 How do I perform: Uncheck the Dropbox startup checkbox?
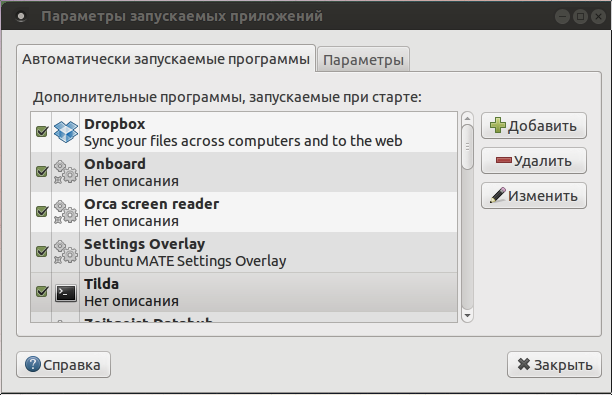tap(42, 132)
